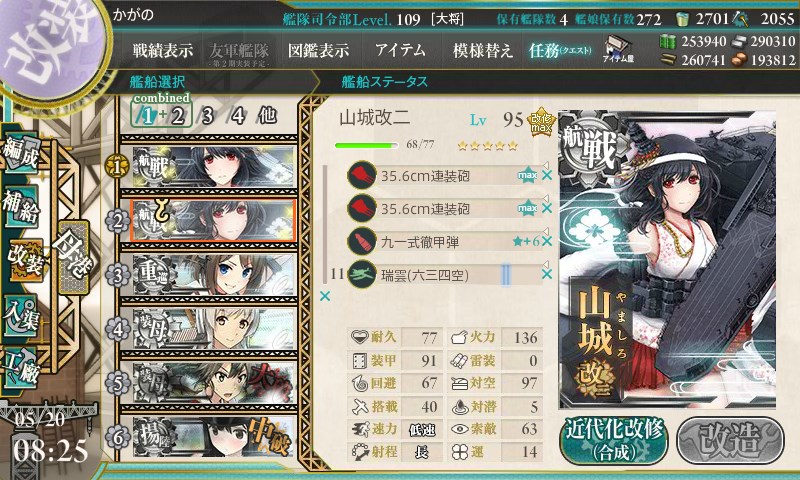800x480 pixels.
Task: Click the 35.6cm連装砲 icon in first slot
Action: [362, 175]
